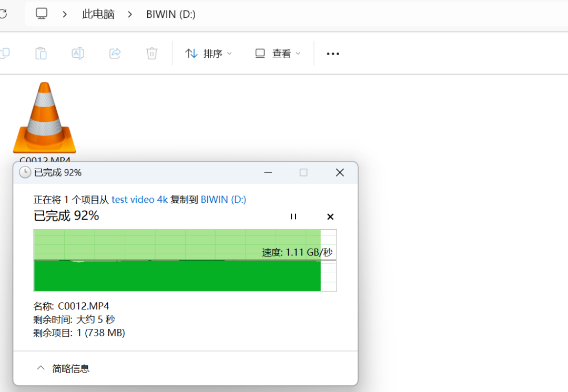Select the C0012.MP4 VLC file thumbnail
The width and height of the screenshot is (568, 392).
[45, 118]
